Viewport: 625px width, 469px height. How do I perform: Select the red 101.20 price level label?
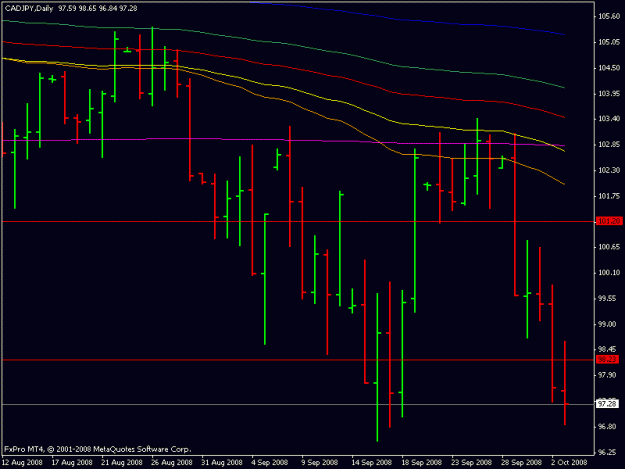coord(609,221)
